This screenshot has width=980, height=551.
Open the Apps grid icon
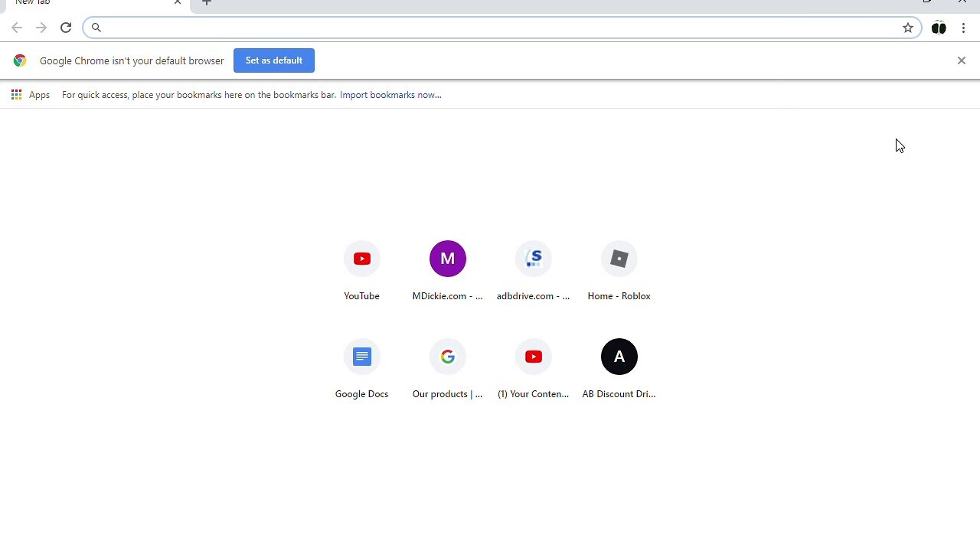point(16,95)
